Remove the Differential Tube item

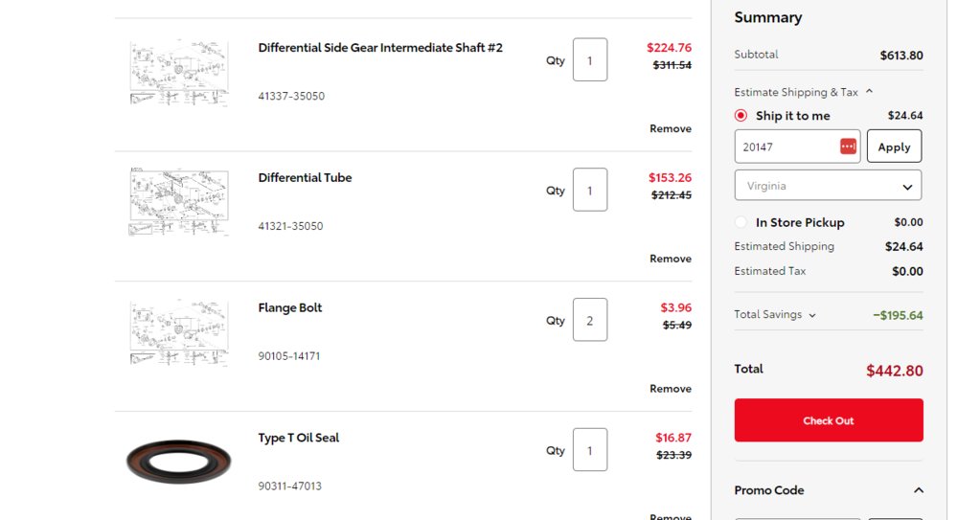tap(670, 259)
